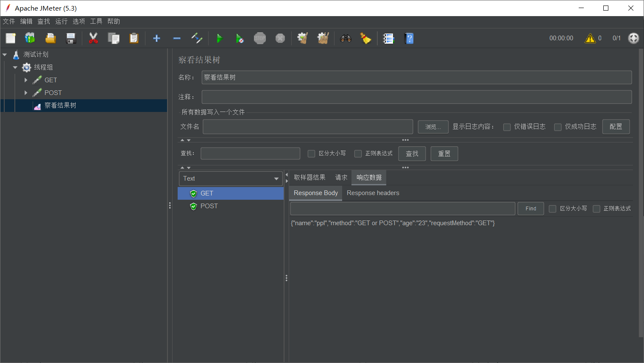Collapse the 测试计划 tree node
The image size is (644, 363).
5,55
